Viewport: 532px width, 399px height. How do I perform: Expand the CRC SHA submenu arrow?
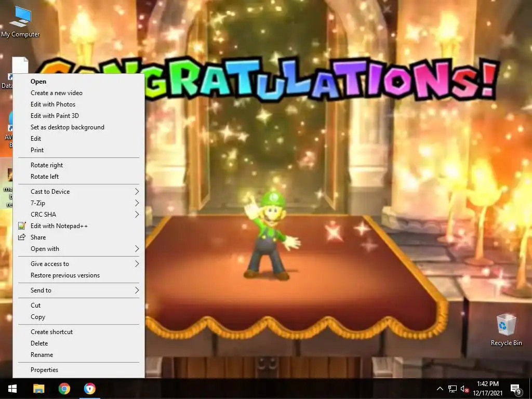(x=137, y=215)
